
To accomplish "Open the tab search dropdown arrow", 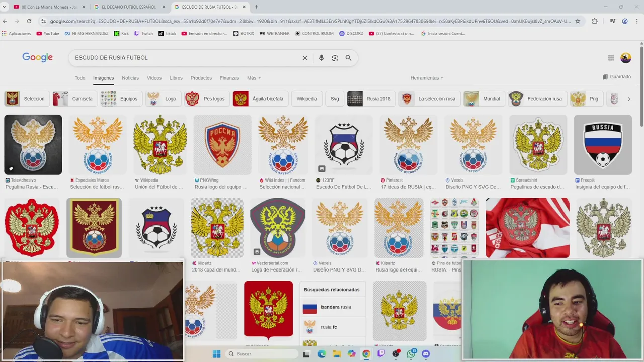I will coord(5,7).
